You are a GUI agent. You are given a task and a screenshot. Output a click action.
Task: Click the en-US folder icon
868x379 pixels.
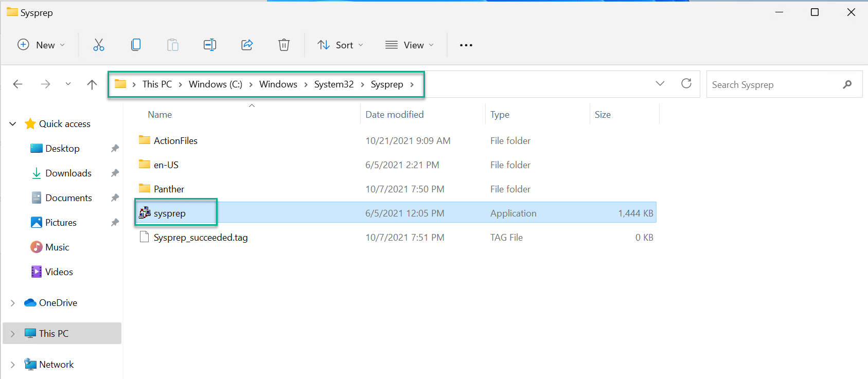(x=145, y=164)
